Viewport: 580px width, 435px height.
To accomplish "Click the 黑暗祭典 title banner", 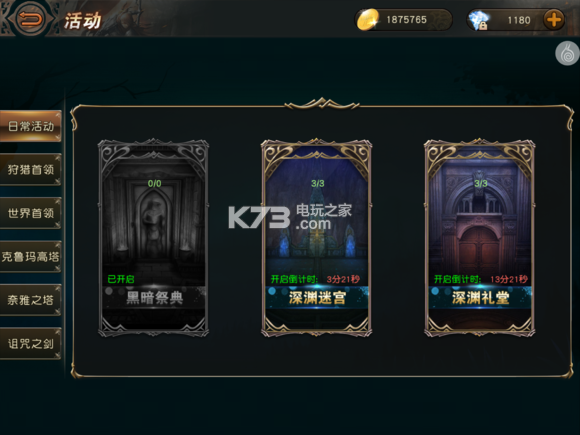I will click(x=154, y=298).
